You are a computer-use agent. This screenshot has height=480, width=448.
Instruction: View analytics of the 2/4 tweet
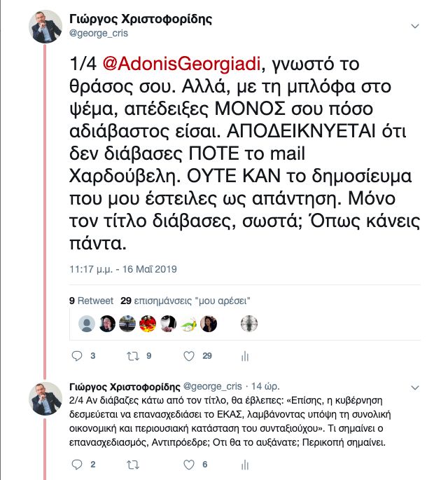coord(245,464)
